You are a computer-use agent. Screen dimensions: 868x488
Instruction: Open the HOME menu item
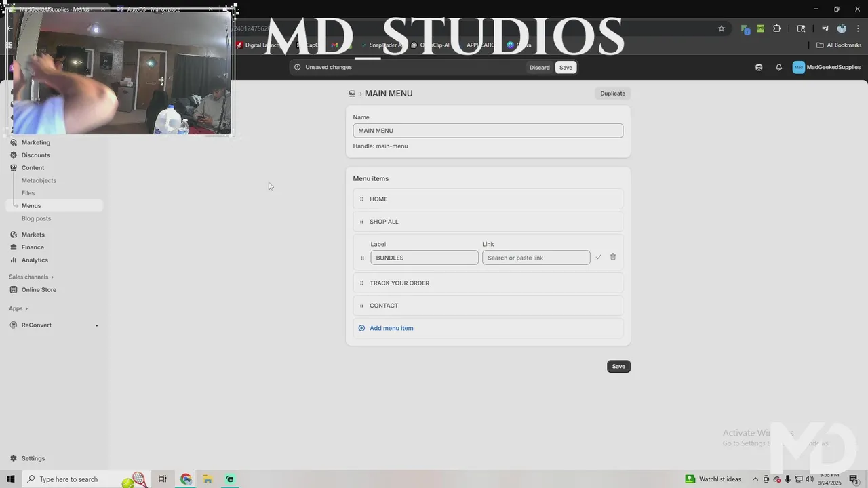point(488,199)
